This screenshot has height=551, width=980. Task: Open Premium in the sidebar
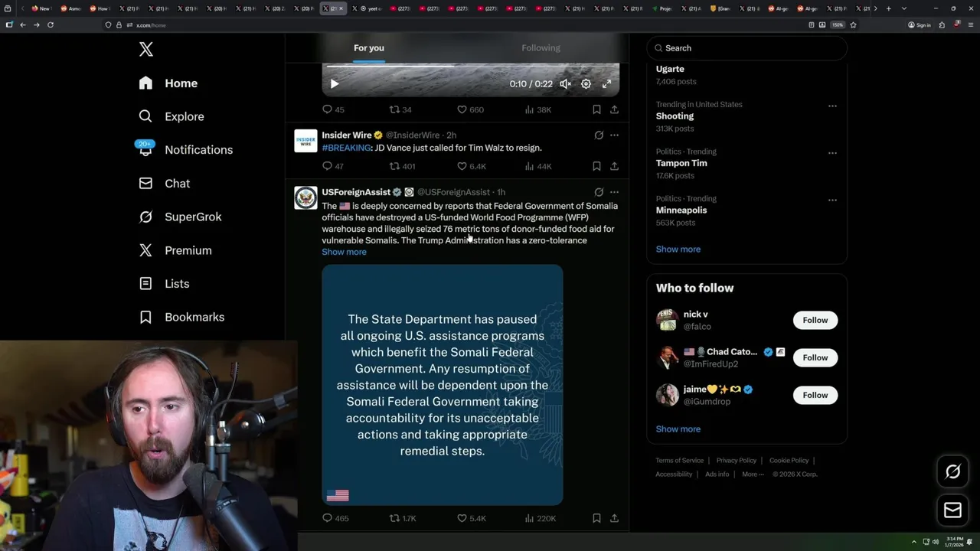[175, 250]
